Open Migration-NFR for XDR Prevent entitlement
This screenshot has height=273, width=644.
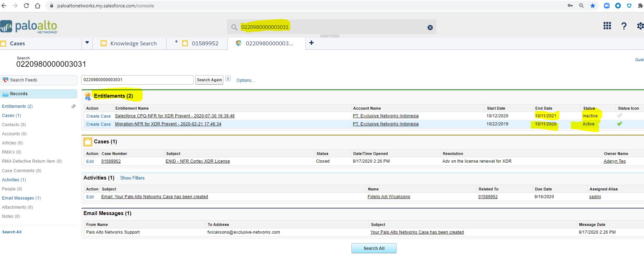168,124
